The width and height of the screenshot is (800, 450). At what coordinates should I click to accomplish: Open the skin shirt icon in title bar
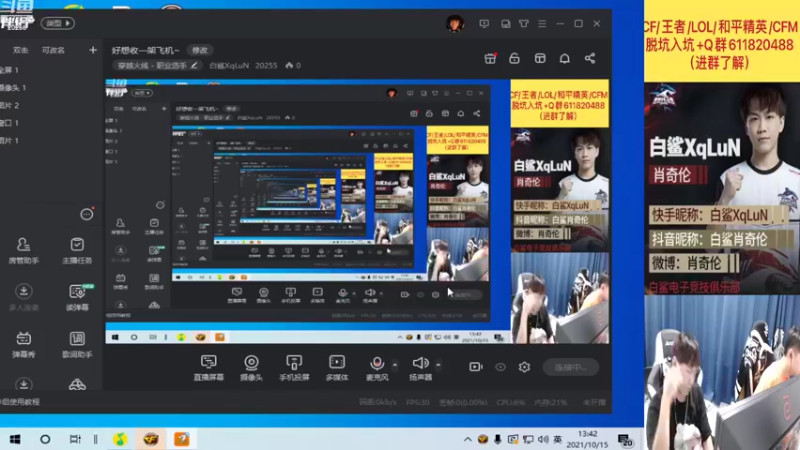524,23
